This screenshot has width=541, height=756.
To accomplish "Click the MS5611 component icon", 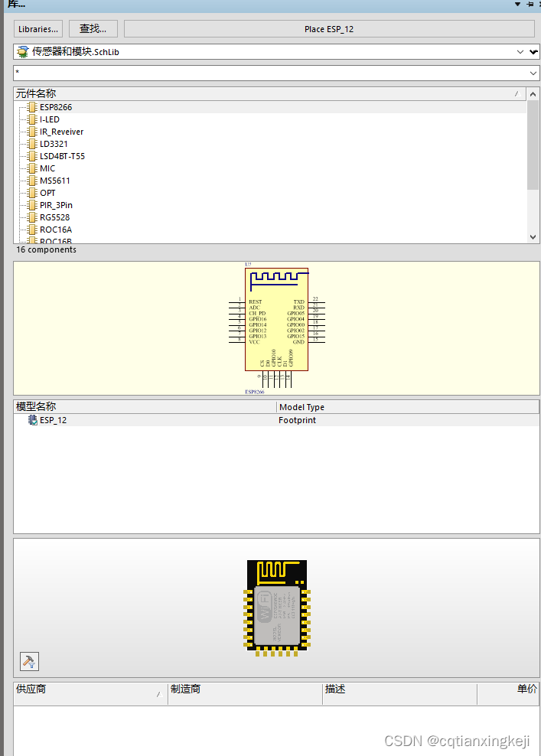I will [32, 181].
